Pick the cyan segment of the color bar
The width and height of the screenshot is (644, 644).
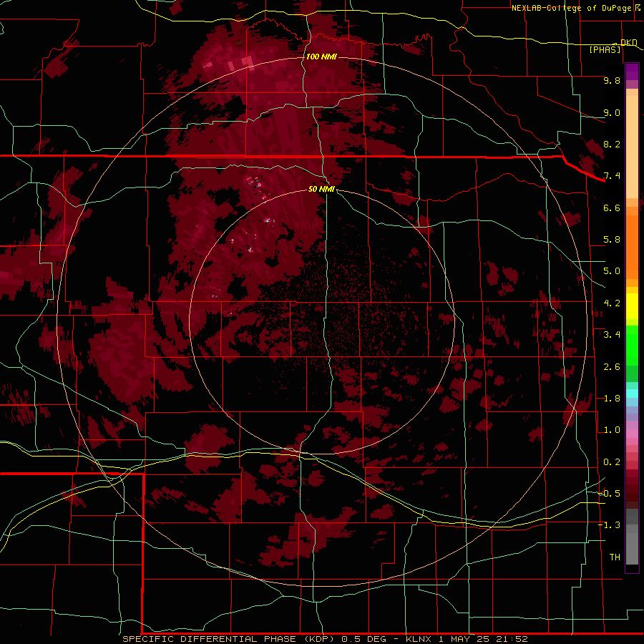click(632, 394)
